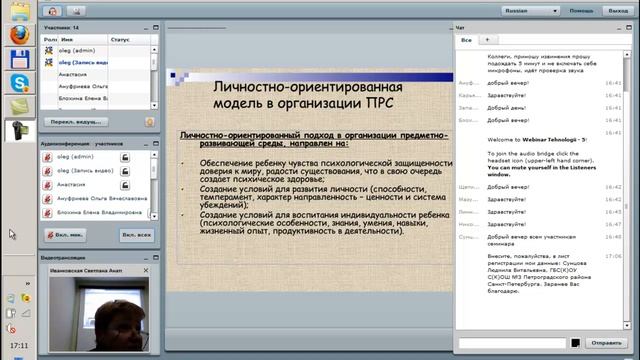Select the camcorder recorder taskbar icon
This screenshot has width=640, height=360.
tap(20, 131)
